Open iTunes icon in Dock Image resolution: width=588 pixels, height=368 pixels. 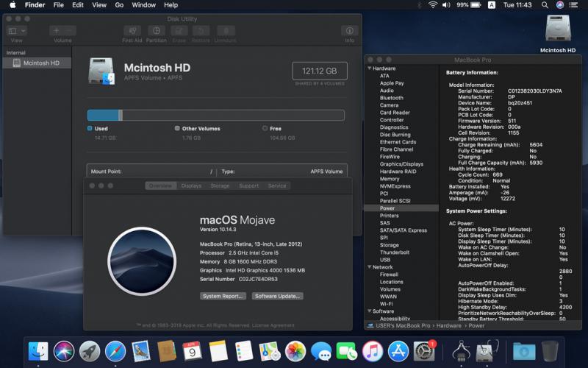pos(373,352)
